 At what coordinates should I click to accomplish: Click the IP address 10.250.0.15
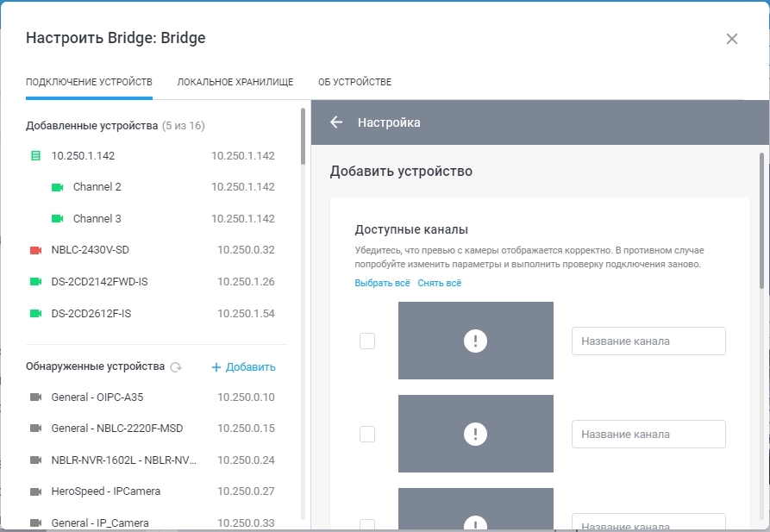pyautogui.click(x=246, y=429)
